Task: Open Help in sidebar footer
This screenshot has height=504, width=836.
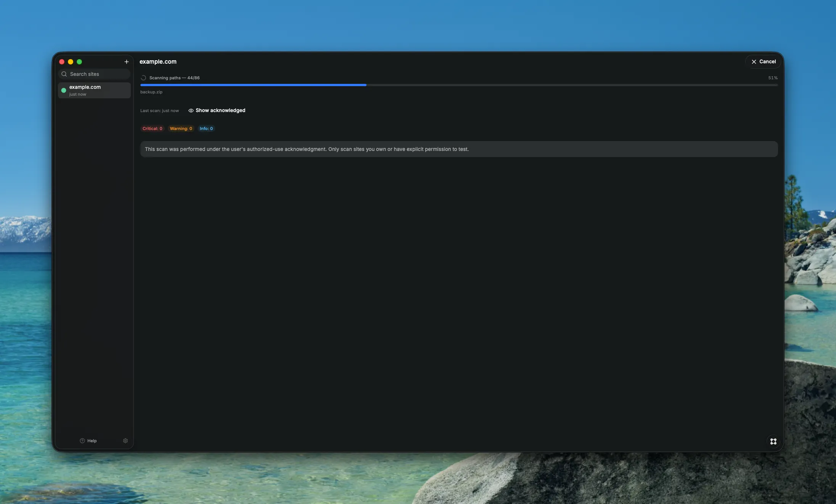Action: 88,441
